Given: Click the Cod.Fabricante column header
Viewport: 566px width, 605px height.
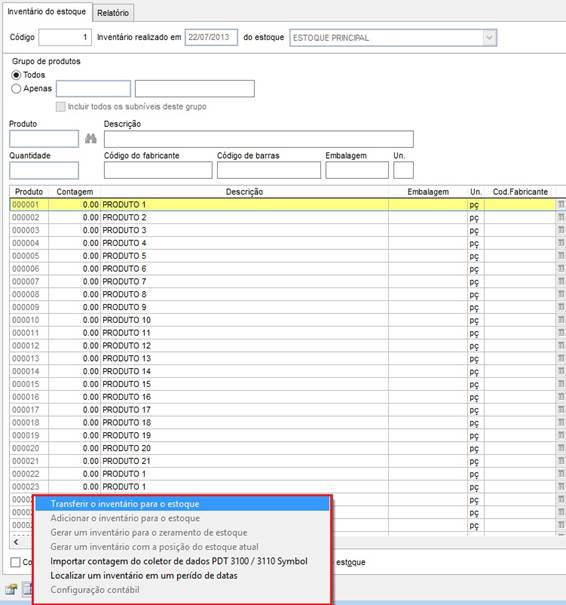Looking at the screenshot, I should [x=520, y=192].
